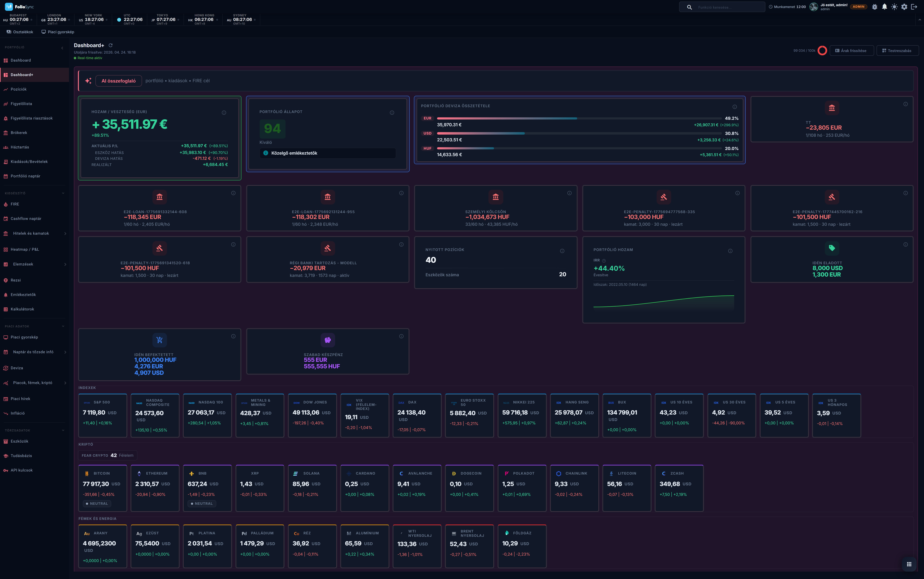This screenshot has height=579, width=924.
Task: Click the AI sparkle icon
Action: point(88,81)
